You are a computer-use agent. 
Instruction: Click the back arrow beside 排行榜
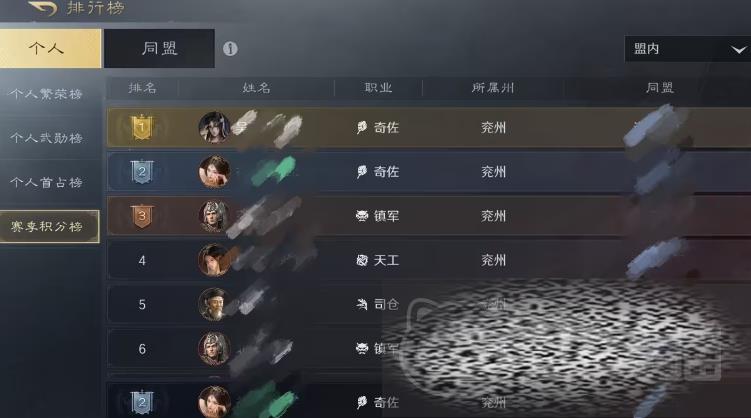pos(42,8)
